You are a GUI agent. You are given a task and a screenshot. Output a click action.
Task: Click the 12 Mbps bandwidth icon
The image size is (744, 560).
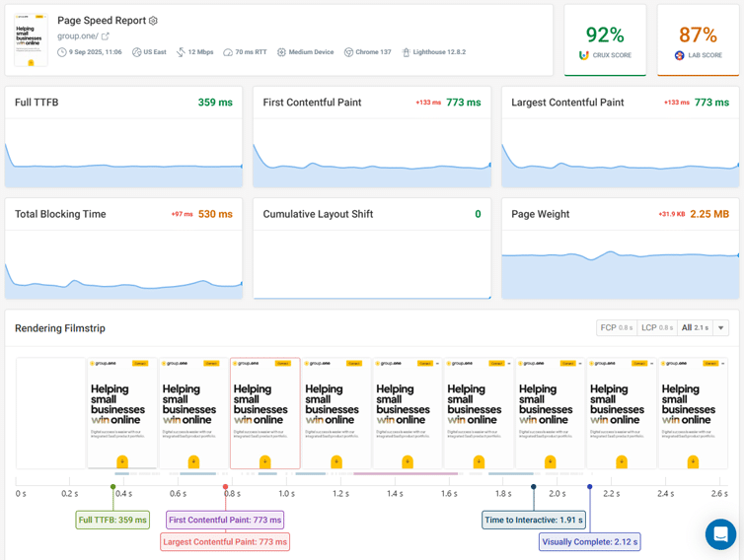coord(181,52)
